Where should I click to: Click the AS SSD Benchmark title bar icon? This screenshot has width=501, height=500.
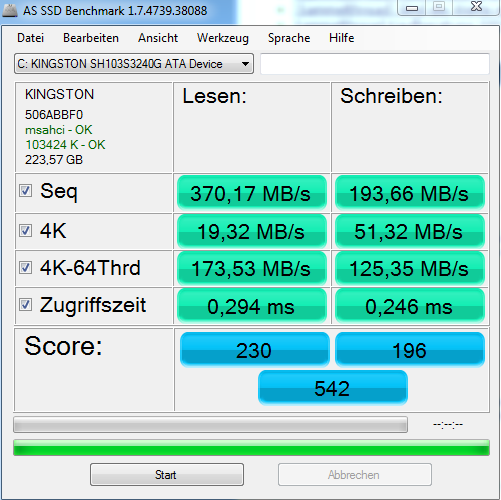point(10,10)
